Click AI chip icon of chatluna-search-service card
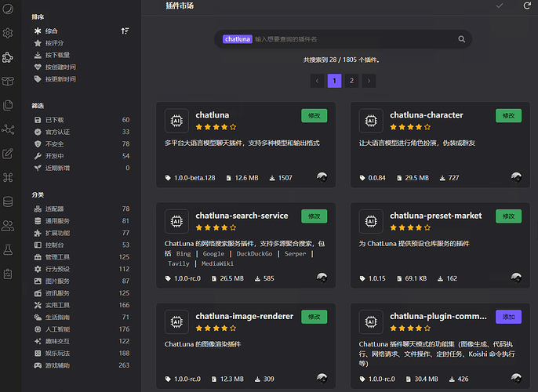Screen dimensions: 538x392 pyautogui.click(x=176, y=221)
